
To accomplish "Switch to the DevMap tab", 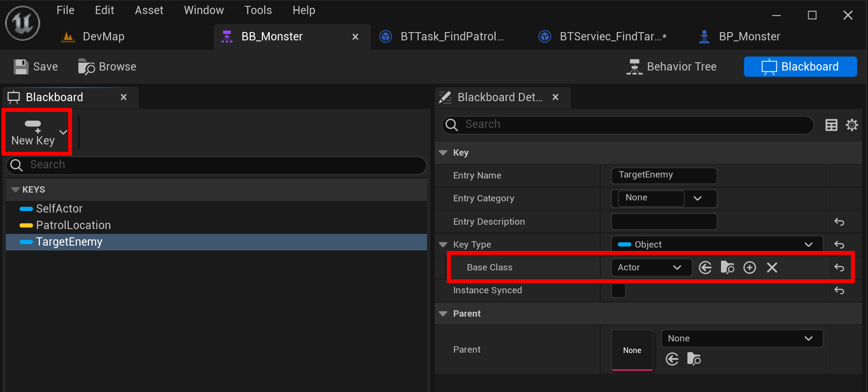I will (x=92, y=36).
